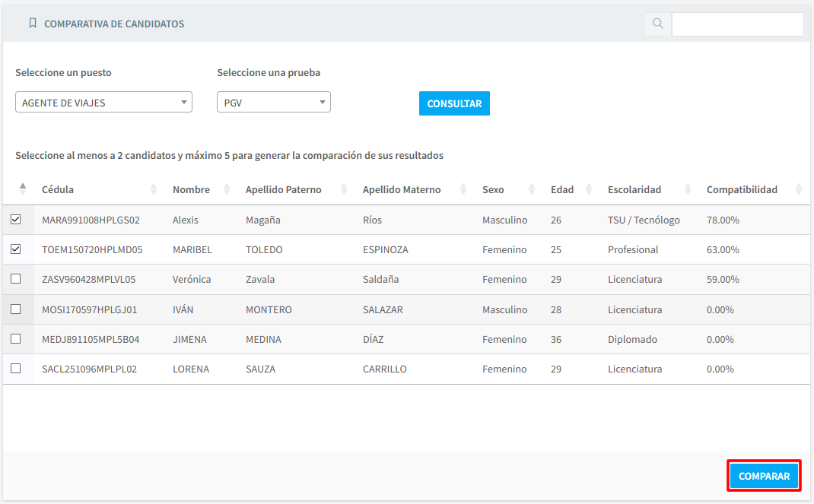Focus the search text field
814x504 pixels.
click(737, 24)
